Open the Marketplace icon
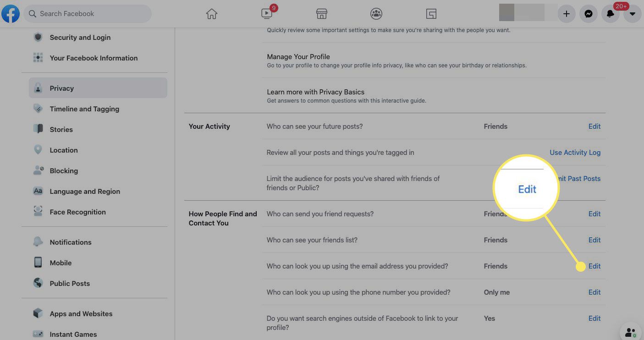 coord(322,14)
